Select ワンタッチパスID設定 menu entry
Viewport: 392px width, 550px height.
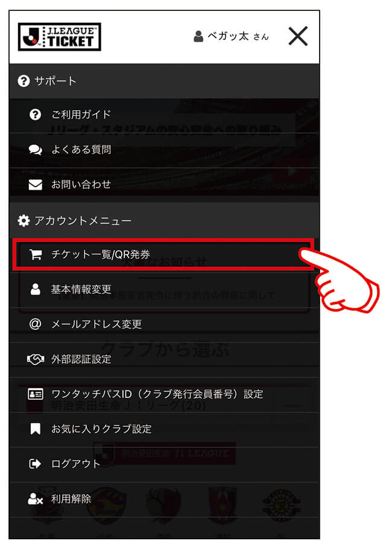coord(164,394)
